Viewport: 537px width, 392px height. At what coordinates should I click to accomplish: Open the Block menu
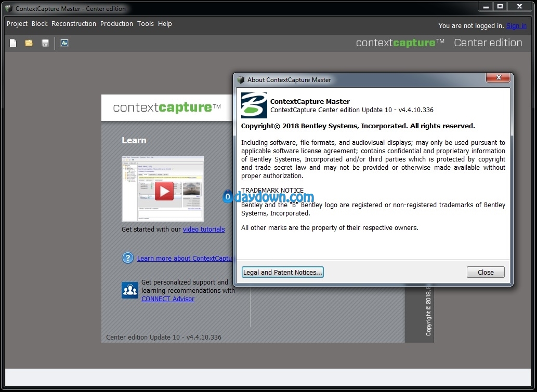40,23
